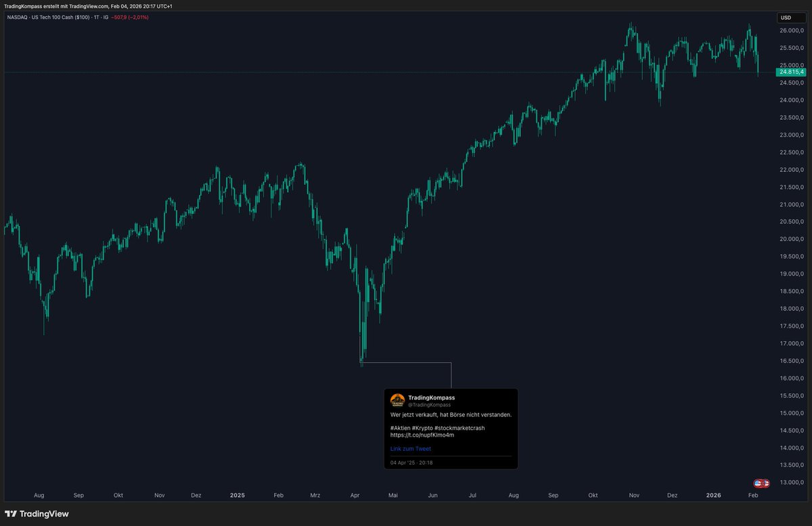Click the tweet timestamp 04 Apr '25 · 20:18
Viewport: 812px width, 526px height.
tap(411, 463)
